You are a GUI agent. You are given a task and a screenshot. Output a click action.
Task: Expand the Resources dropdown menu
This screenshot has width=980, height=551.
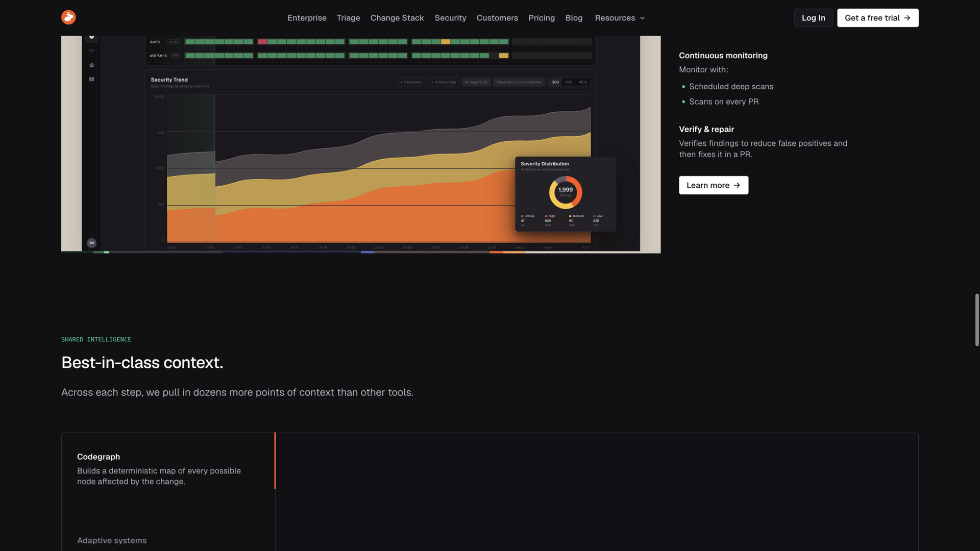pyautogui.click(x=620, y=18)
